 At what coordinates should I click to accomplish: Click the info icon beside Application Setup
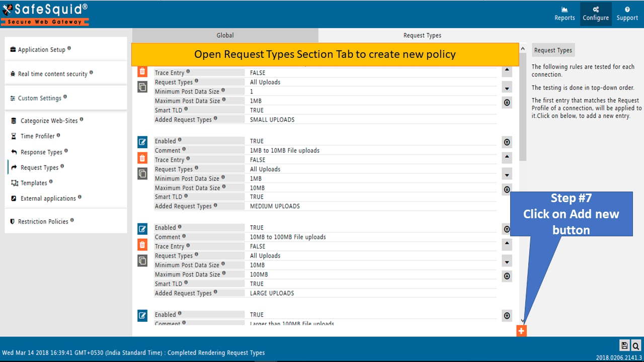click(x=69, y=48)
